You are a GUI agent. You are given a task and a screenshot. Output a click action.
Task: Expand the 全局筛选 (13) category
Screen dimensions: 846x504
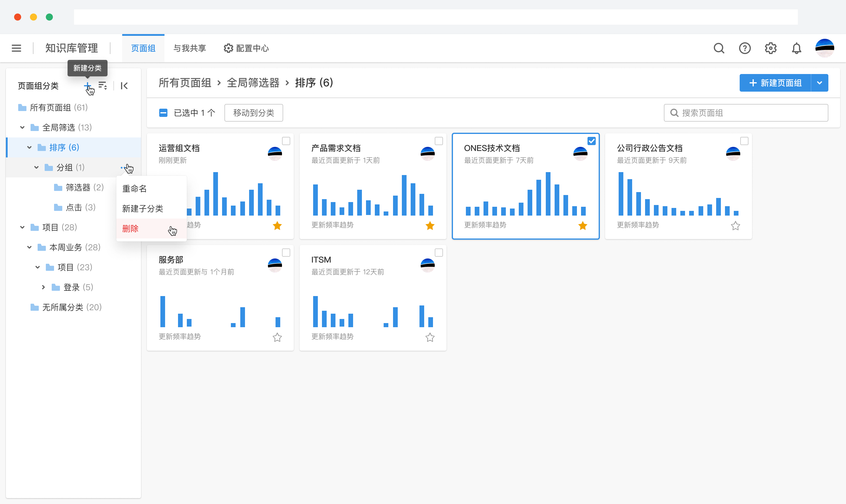[22, 127]
